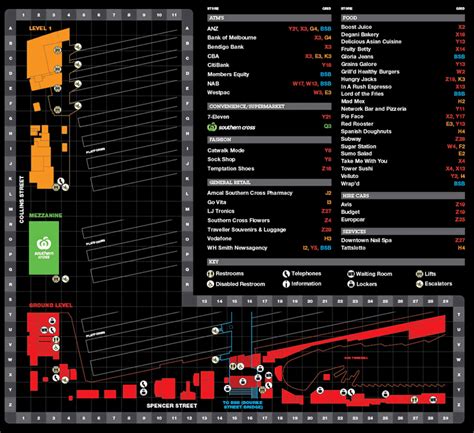Image resolution: width=474 pixels, height=433 pixels.
Task: Select the Europcar hire car listing
Action: (403, 220)
